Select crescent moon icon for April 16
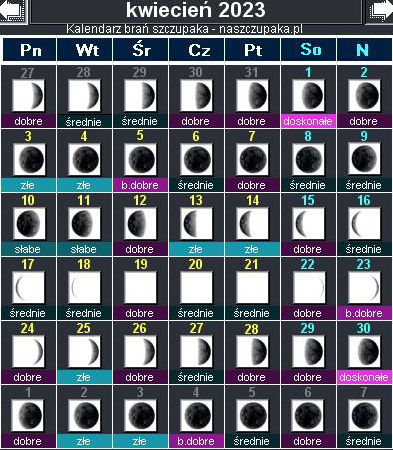Image resolution: width=393 pixels, height=450 pixels. [x=364, y=223]
